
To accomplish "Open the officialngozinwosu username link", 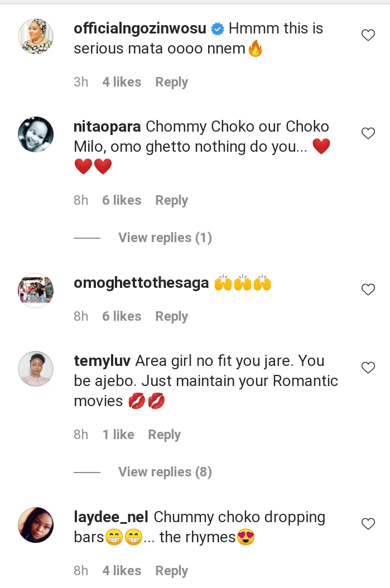I will 140,28.
